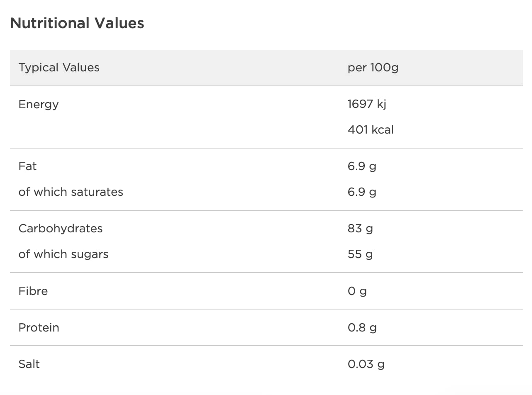Click the 401 kcal energy value
The image size is (532, 395).
[371, 130]
